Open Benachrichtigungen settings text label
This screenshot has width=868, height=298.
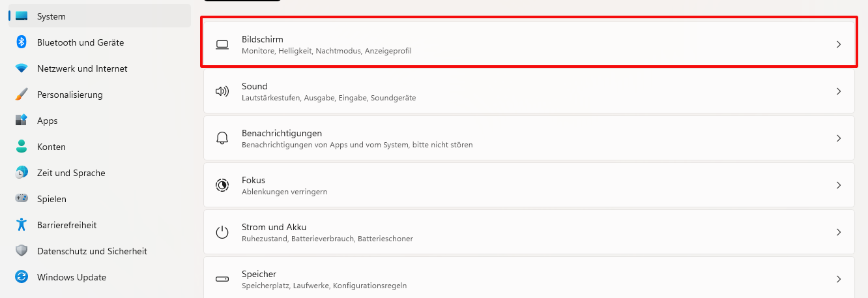[x=282, y=133]
